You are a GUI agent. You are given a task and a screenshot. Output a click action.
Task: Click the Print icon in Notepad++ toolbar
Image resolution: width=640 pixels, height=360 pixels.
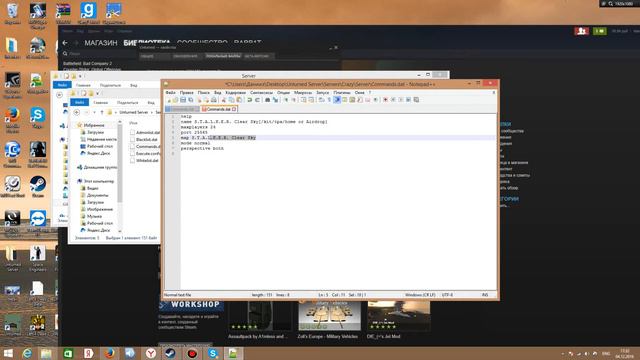(x=213, y=100)
